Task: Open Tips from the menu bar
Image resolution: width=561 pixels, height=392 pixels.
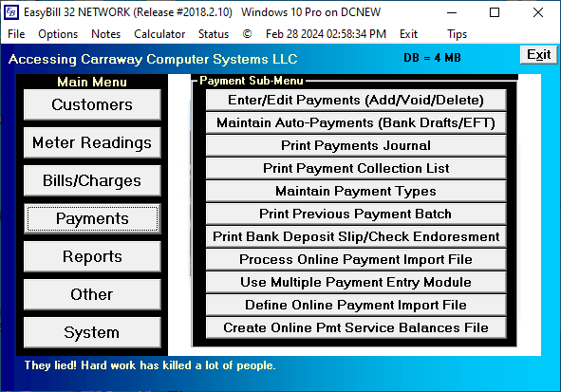Action: (x=457, y=34)
